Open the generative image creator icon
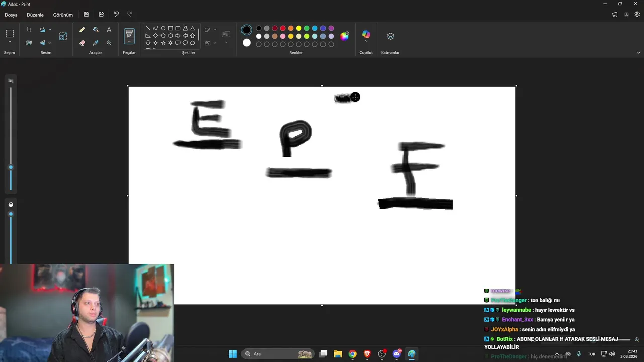644x362 pixels. [x=63, y=36]
